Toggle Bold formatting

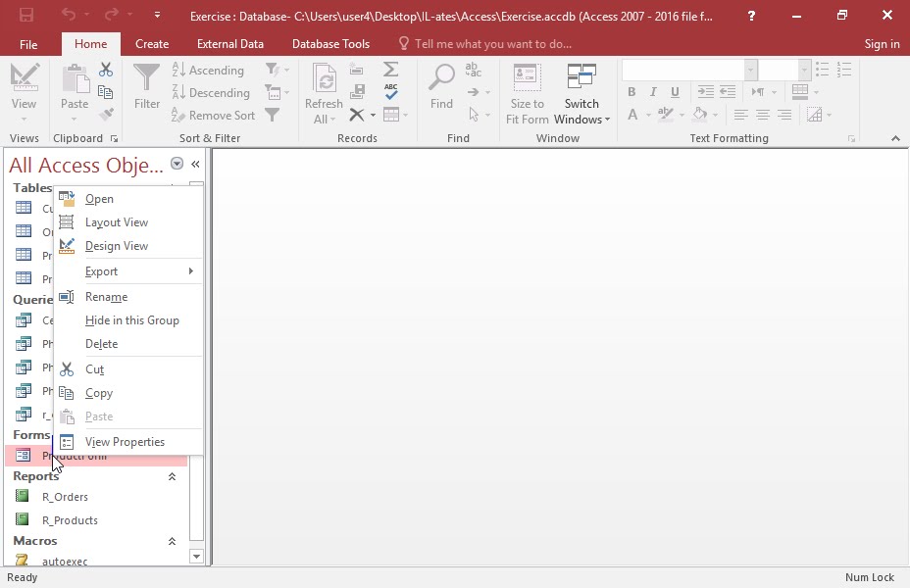tap(632, 91)
